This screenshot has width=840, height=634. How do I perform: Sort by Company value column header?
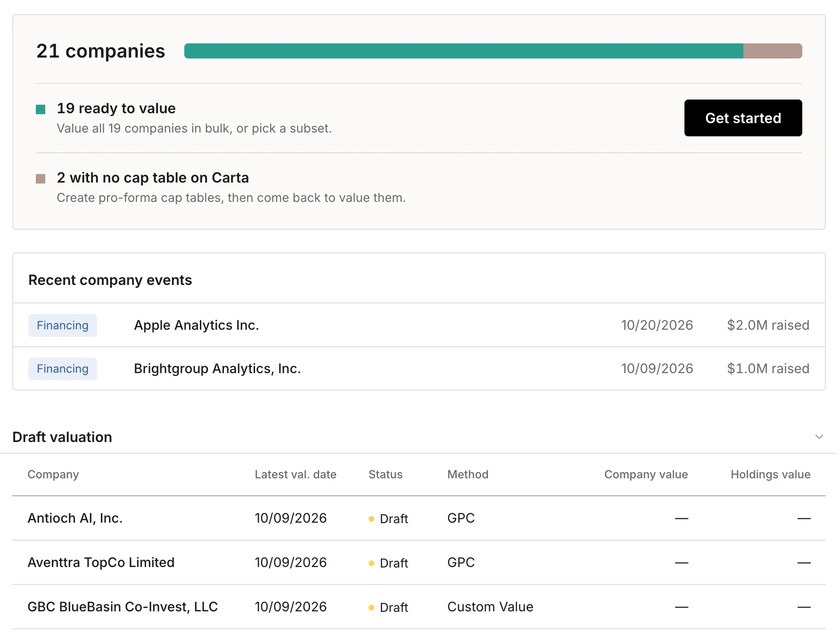coord(646,475)
